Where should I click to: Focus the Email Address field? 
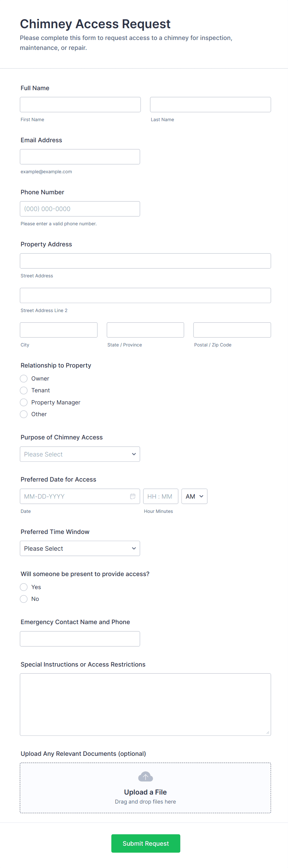[80, 157]
